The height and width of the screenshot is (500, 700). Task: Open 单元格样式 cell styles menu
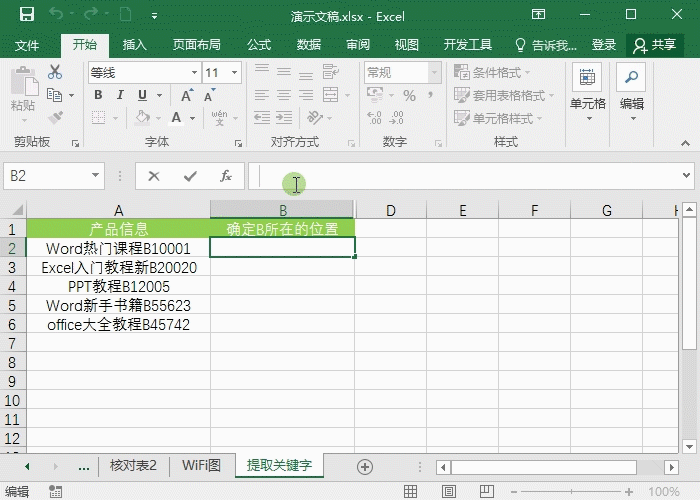498,118
